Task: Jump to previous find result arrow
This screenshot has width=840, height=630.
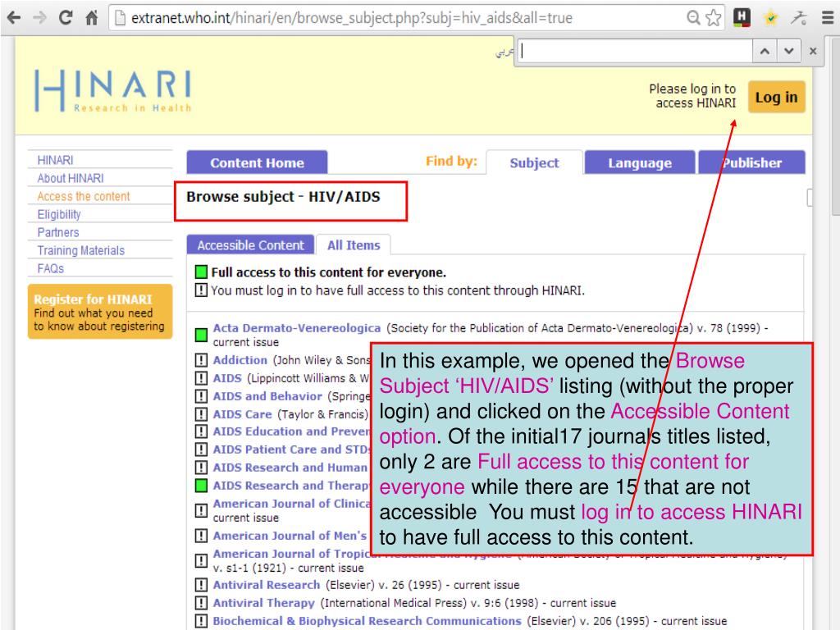Action: (x=765, y=52)
